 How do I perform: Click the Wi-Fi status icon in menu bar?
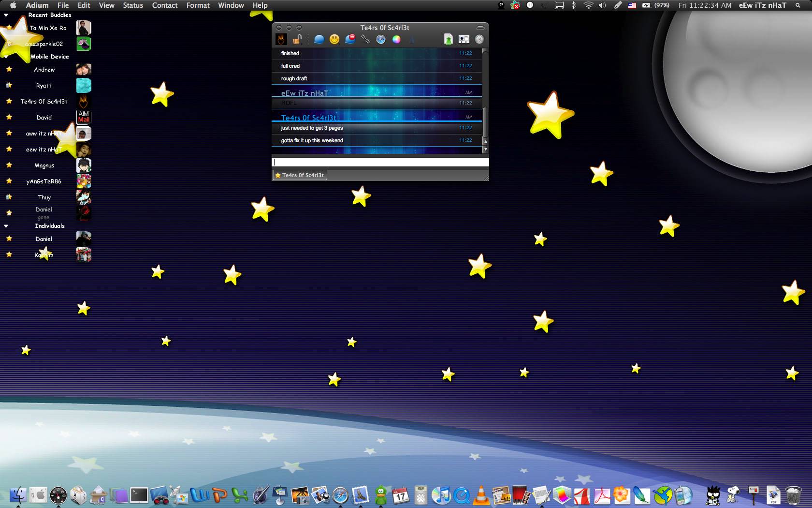[588, 5]
